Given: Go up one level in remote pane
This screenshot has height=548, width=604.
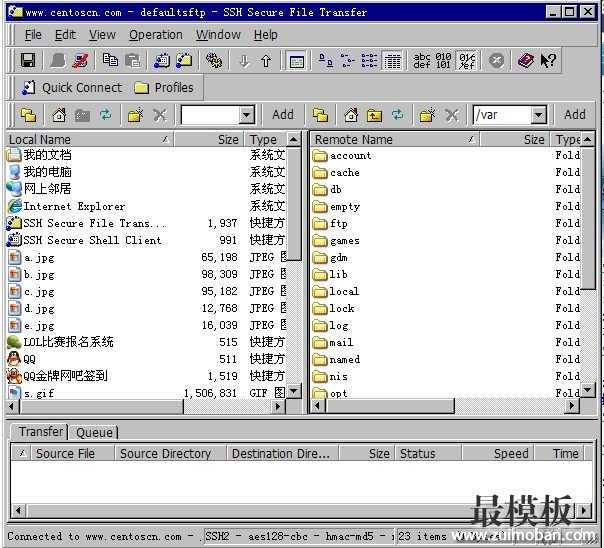Looking at the screenshot, I should [374, 115].
